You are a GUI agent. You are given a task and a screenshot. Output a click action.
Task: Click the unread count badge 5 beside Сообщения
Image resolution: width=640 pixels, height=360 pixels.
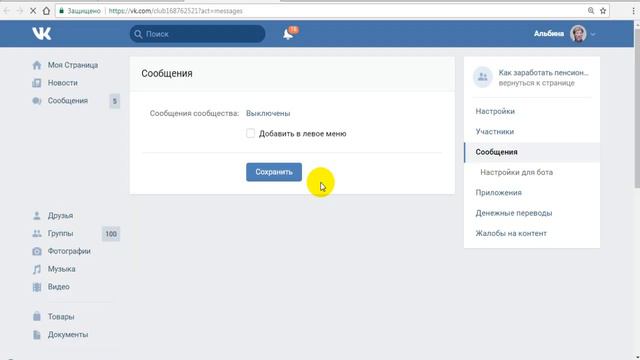pyautogui.click(x=115, y=101)
